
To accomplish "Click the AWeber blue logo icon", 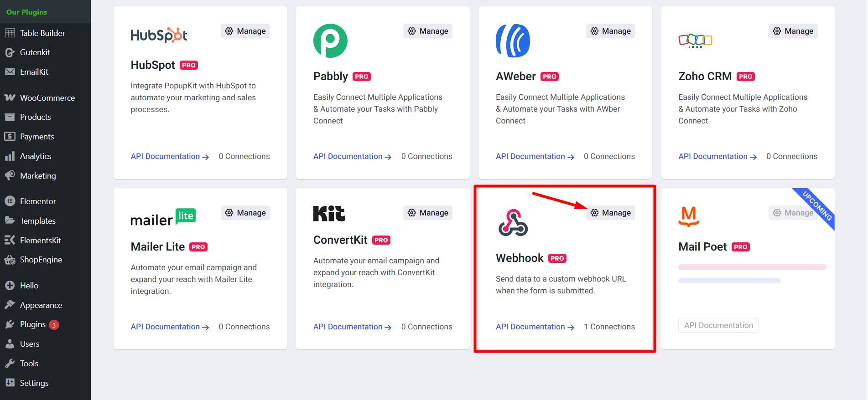I will tap(512, 41).
